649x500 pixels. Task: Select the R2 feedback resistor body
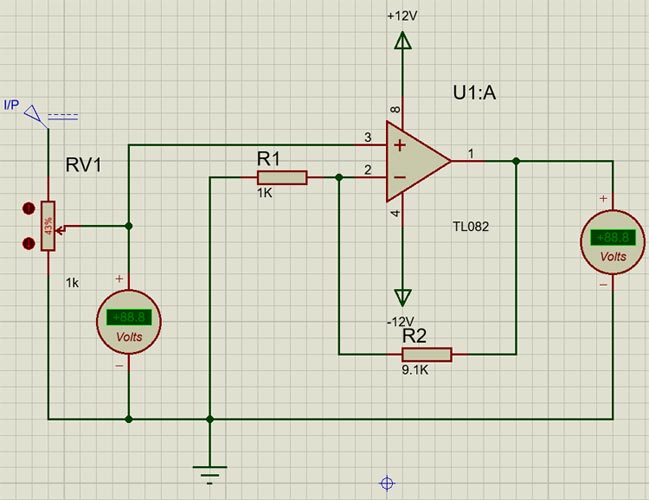pos(427,354)
